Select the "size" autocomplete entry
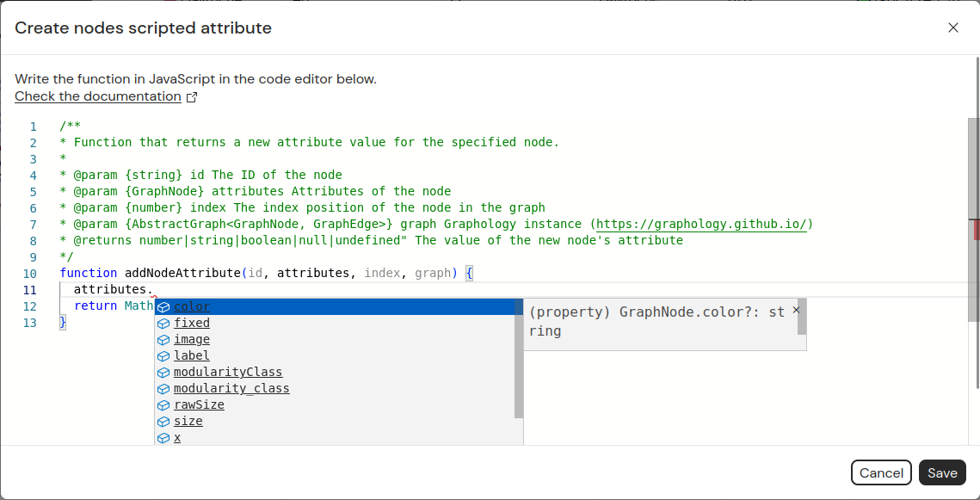980x500 pixels. (189, 421)
